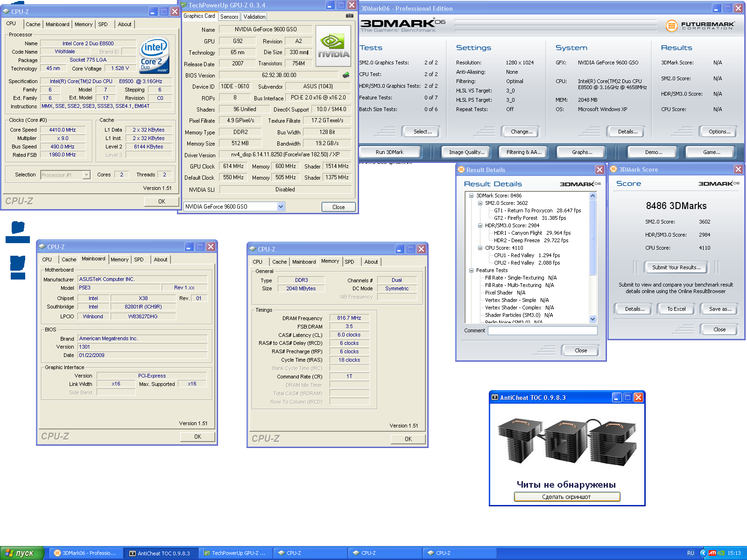Image resolution: width=747 pixels, height=560 pixels.
Task: Show hidden tray icons with the arrow
Action: point(703,553)
